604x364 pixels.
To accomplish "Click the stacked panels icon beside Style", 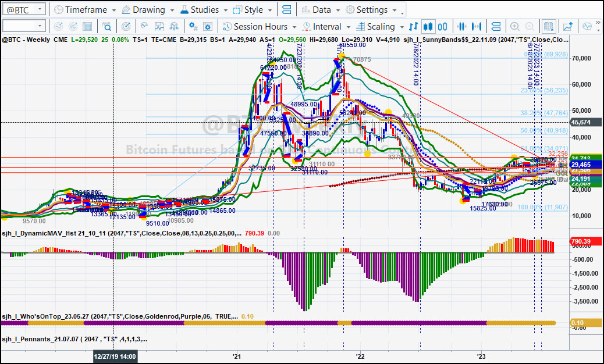I will [286, 10].
